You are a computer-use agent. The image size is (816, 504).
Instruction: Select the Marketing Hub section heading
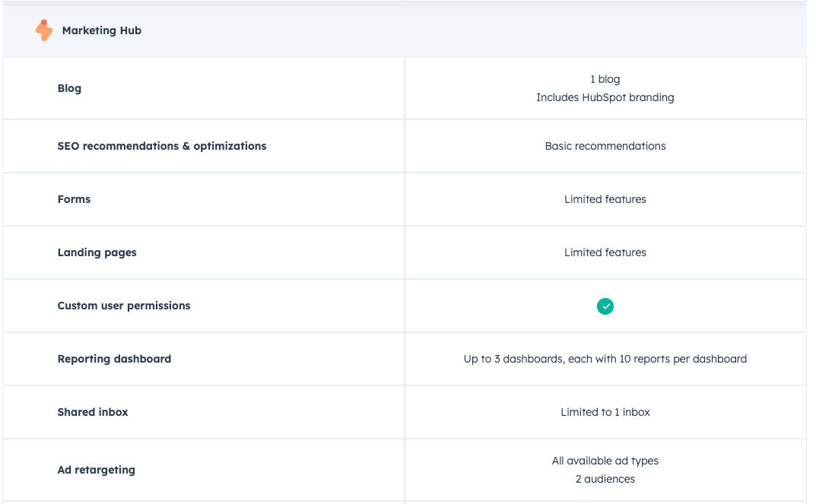pyautogui.click(x=101, y=30)
